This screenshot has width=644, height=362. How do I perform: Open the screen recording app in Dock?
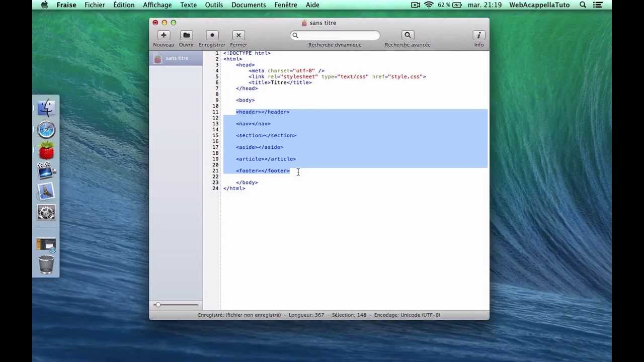pyautogui.click(x=46, y=171)
